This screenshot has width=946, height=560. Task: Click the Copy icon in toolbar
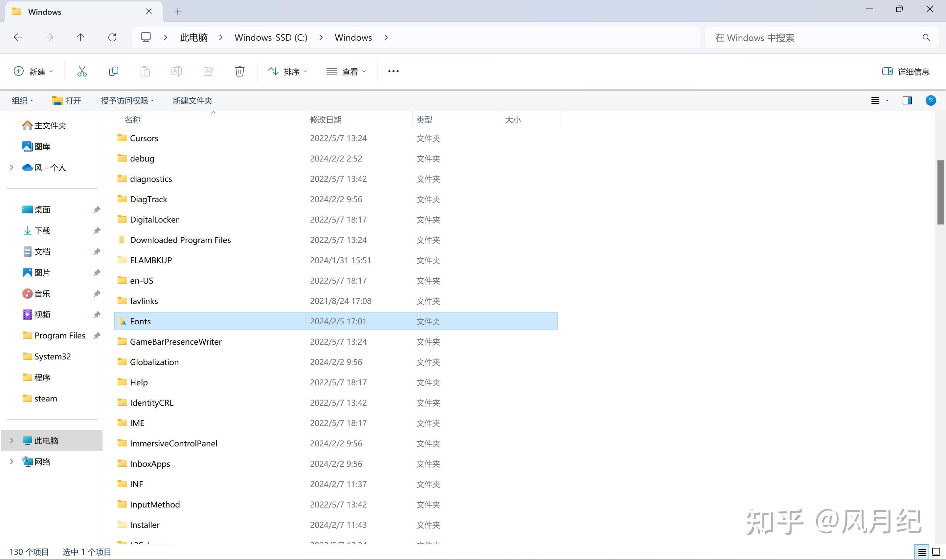[x=113, y=71]
